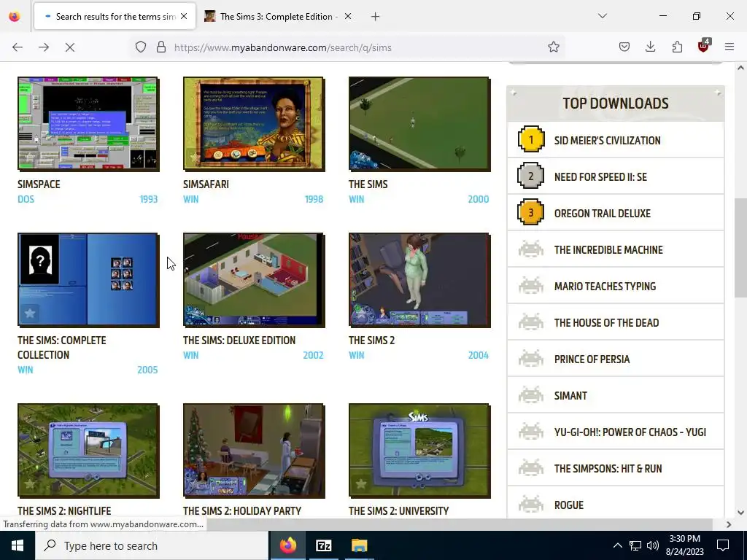Viewport: 747px width, 560px height.
Task: Open a new browser tab
Action: coord(376,17)
